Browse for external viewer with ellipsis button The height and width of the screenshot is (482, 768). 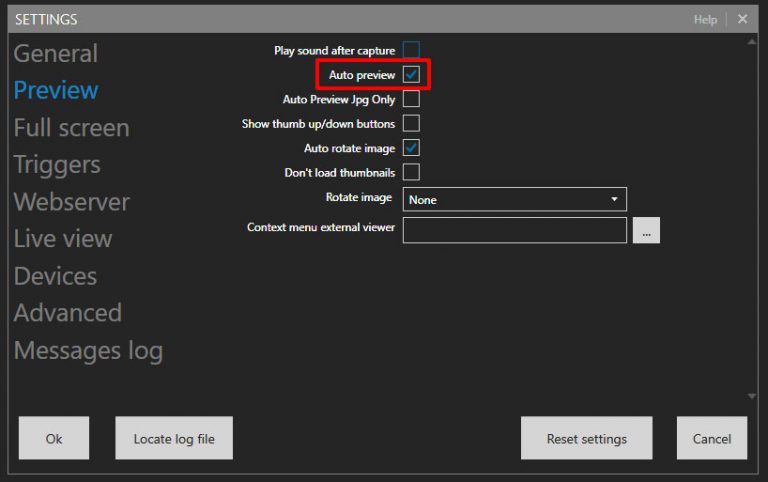(646, 231)
